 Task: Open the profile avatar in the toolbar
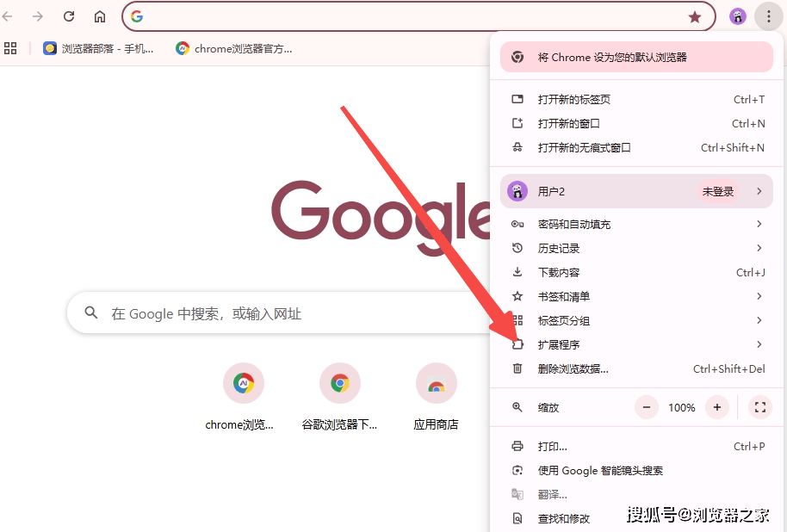click(x=737, y=16)
